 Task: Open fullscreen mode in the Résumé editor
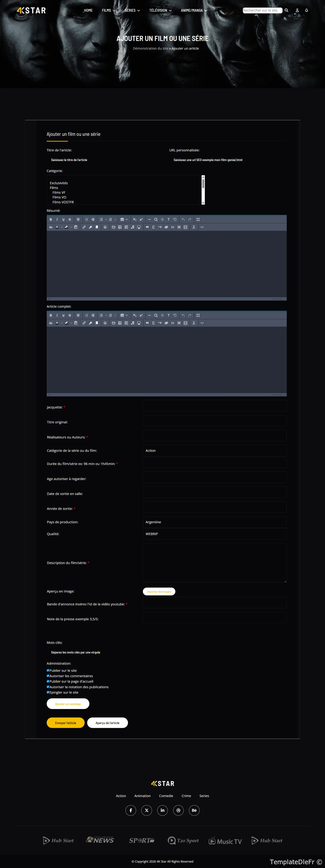pos(198,219)
